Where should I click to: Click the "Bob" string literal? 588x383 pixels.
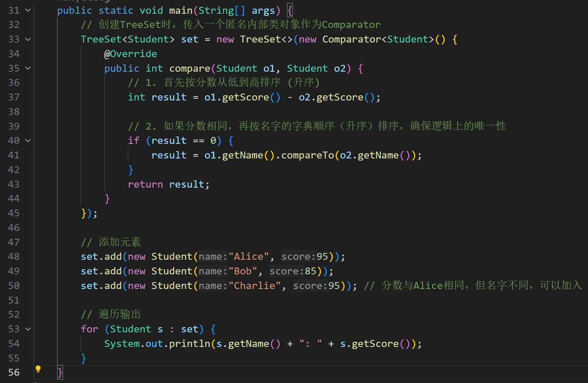pos(243,271)
